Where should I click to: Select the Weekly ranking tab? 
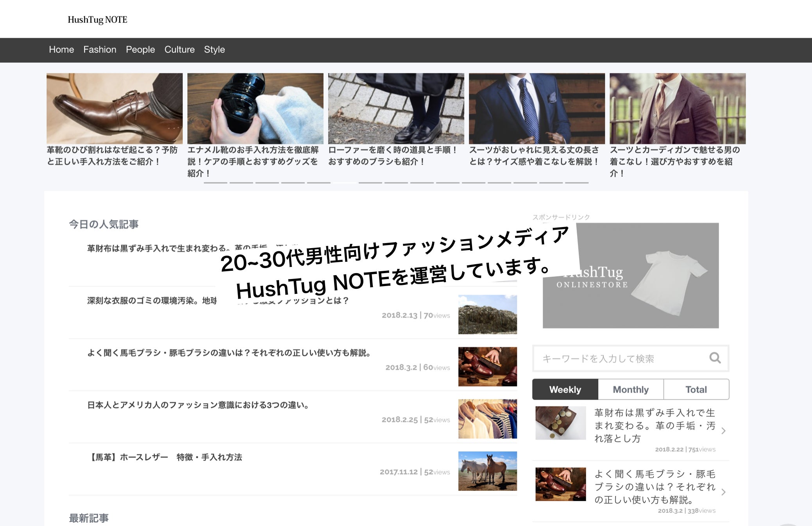click(565, 389)
